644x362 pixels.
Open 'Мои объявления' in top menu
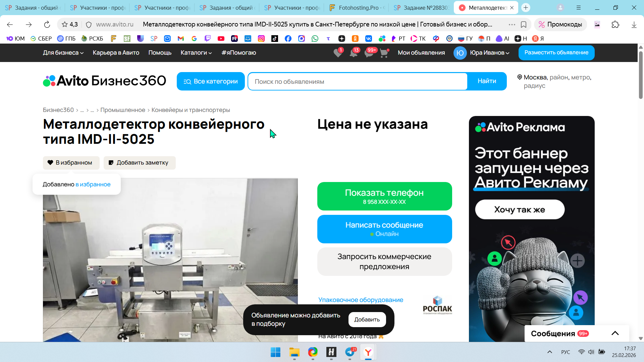coord(421,53)
